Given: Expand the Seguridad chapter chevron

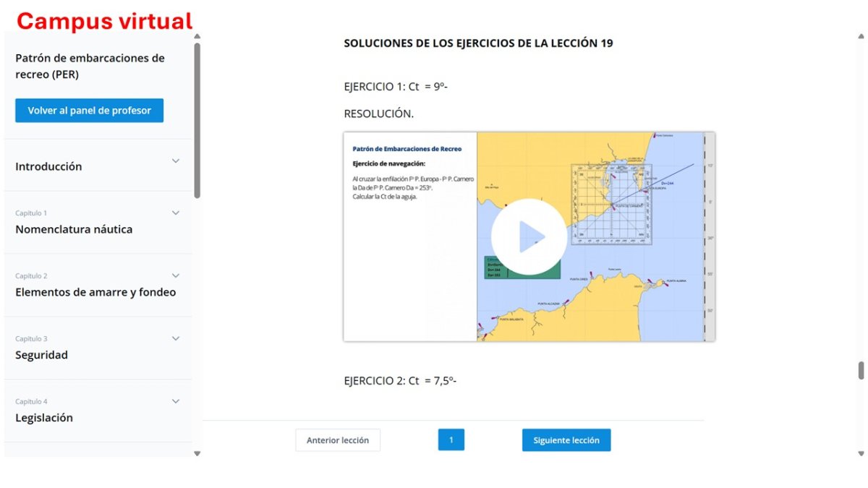Looking at the screenshot, I should (176, 338).
